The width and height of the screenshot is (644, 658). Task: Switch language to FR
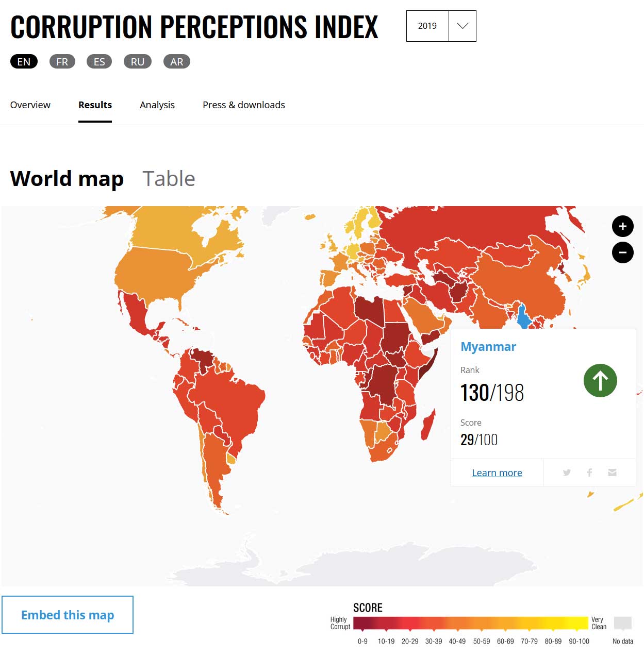coord(62,61)
